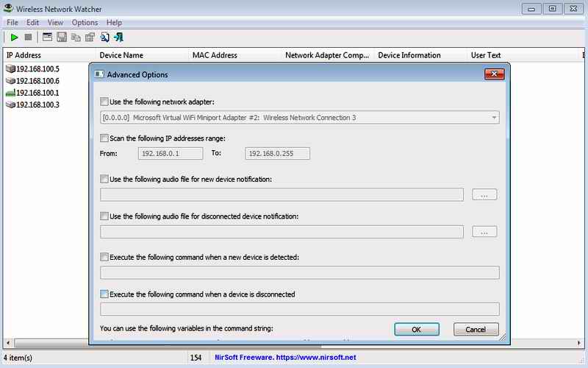Click the Copy Selected Items toolbar icon

[x=76, y=37]
